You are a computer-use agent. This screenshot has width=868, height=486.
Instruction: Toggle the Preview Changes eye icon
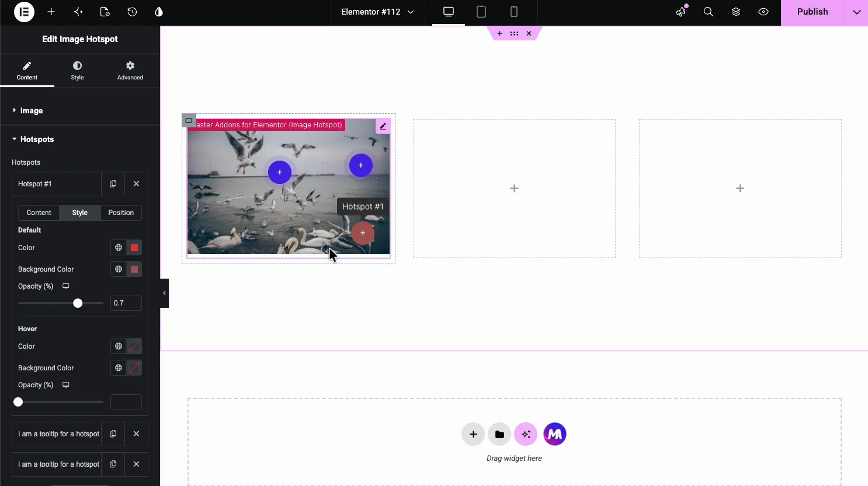click(763, 12)
